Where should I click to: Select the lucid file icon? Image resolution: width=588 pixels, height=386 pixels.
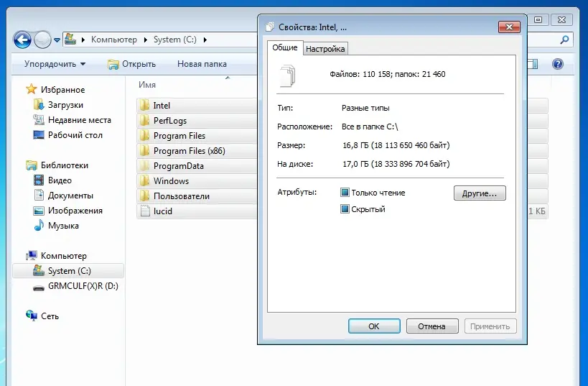coord(144,211)
